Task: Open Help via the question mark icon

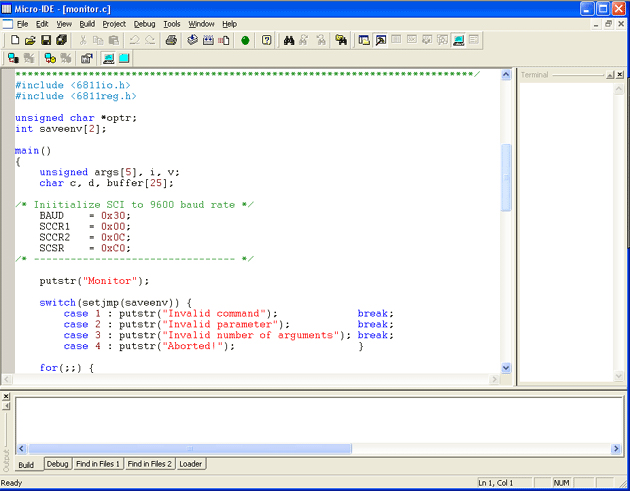Action: click(x=267, y=40)
